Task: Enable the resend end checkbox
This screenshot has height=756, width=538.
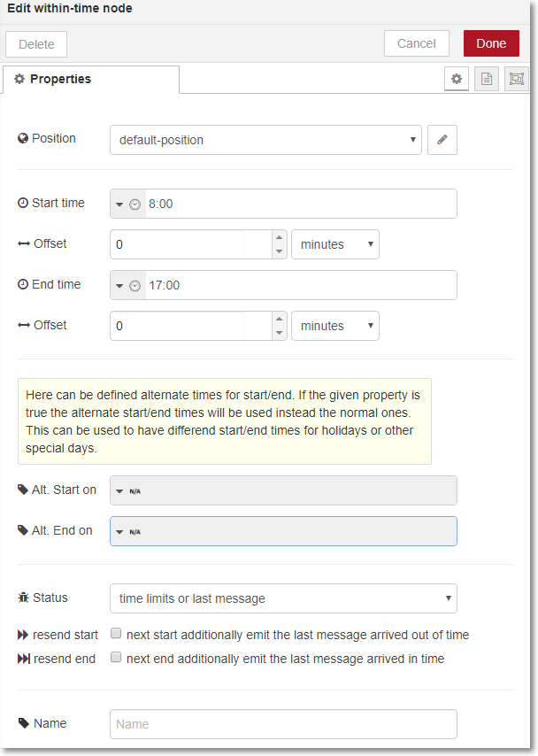Action: (x=116, y=657)
